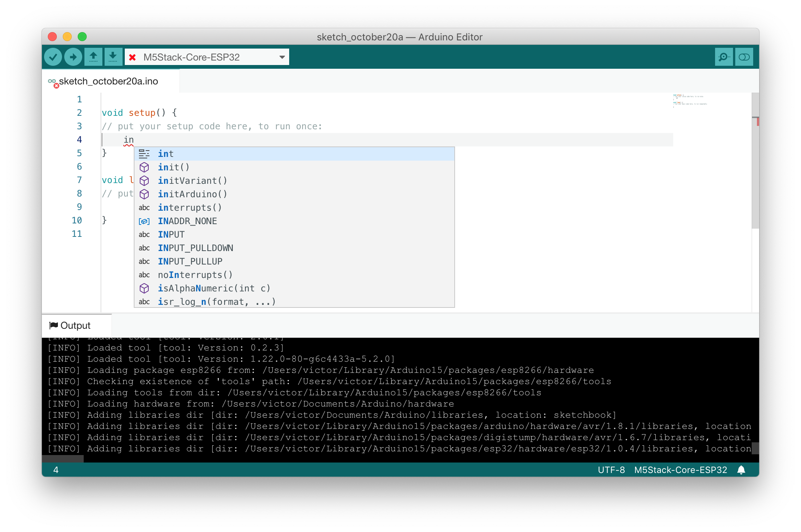
Task: Click the red X next to the board name
Action: [133, 56]
